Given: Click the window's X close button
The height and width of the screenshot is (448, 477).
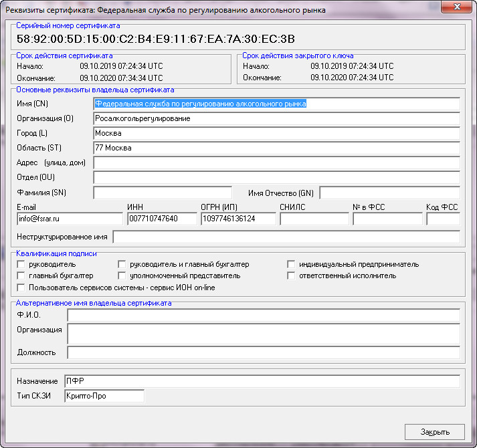Looking at the screenshot, I should (x=457, y=7).
